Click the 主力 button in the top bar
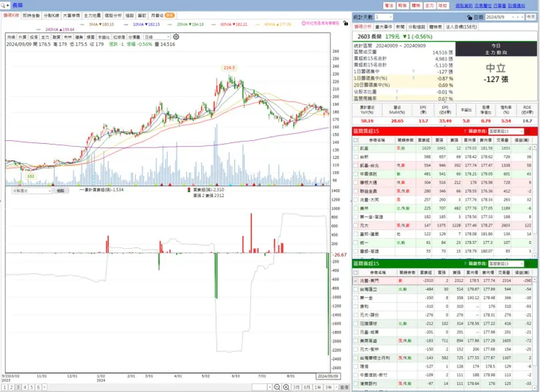Screen dimensions: 540x392 pyautogui.click(x=429, y=6)
